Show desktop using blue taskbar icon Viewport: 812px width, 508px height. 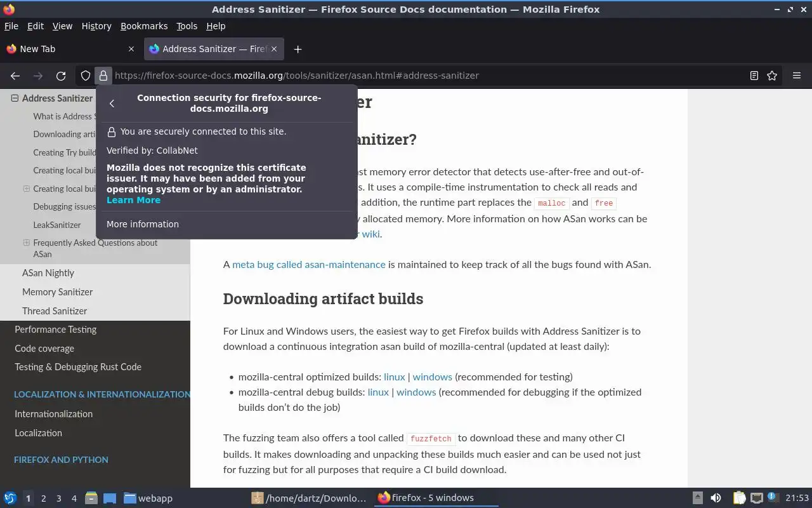(x=110, y=498)
